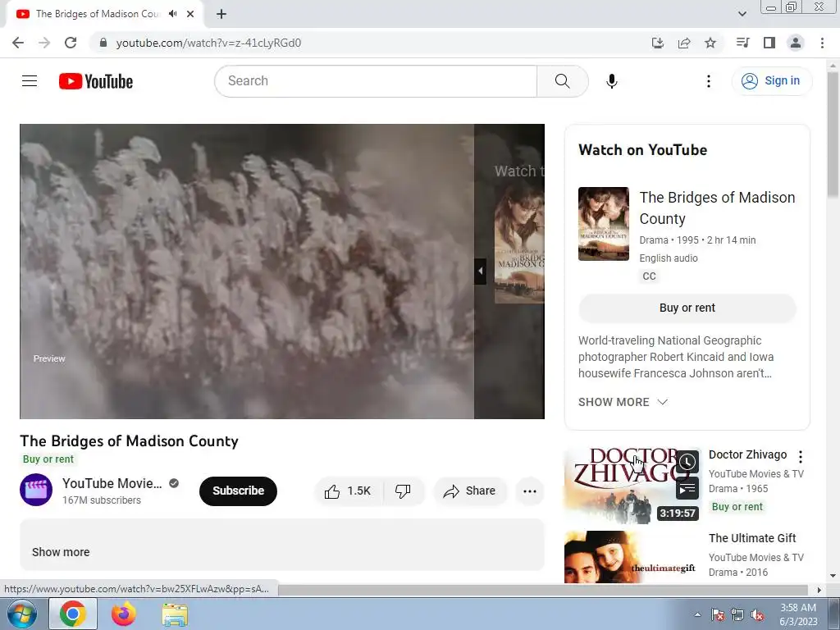Open the media control icon in Chrome toolbar
Image resolution: width=840 pixels, height=630 pixels.
tap(742, 43)
